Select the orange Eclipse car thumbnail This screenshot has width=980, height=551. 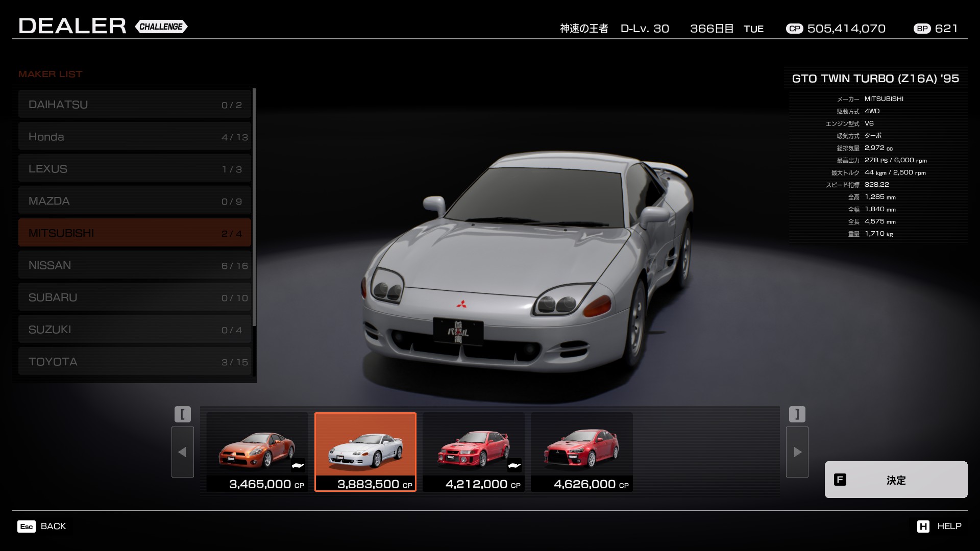pos(257,451)
